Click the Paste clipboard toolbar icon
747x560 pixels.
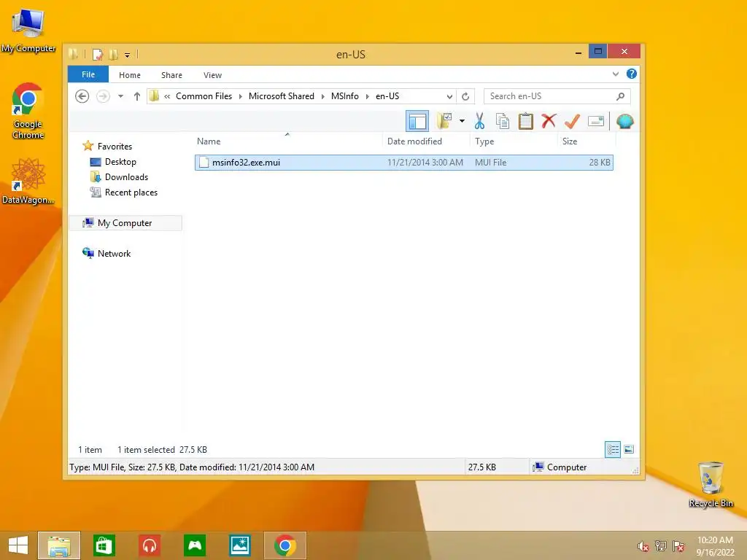click(x=525, y=121)
